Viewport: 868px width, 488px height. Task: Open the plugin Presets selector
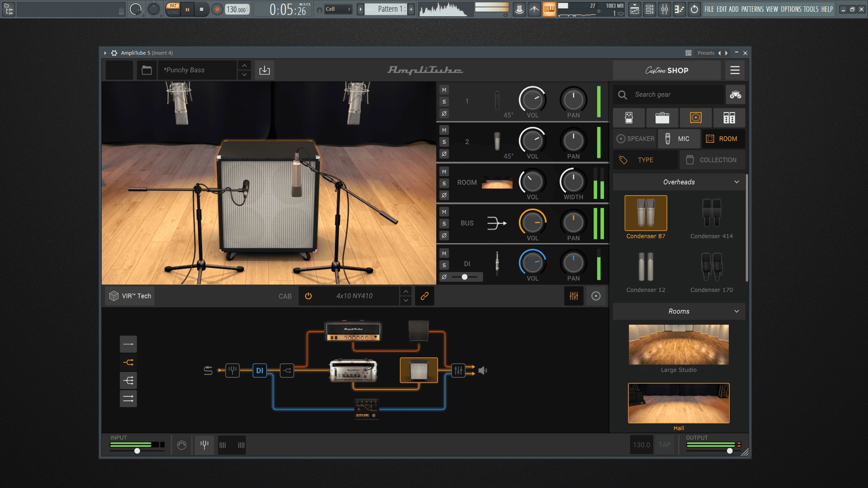click(x=706, y=53)
